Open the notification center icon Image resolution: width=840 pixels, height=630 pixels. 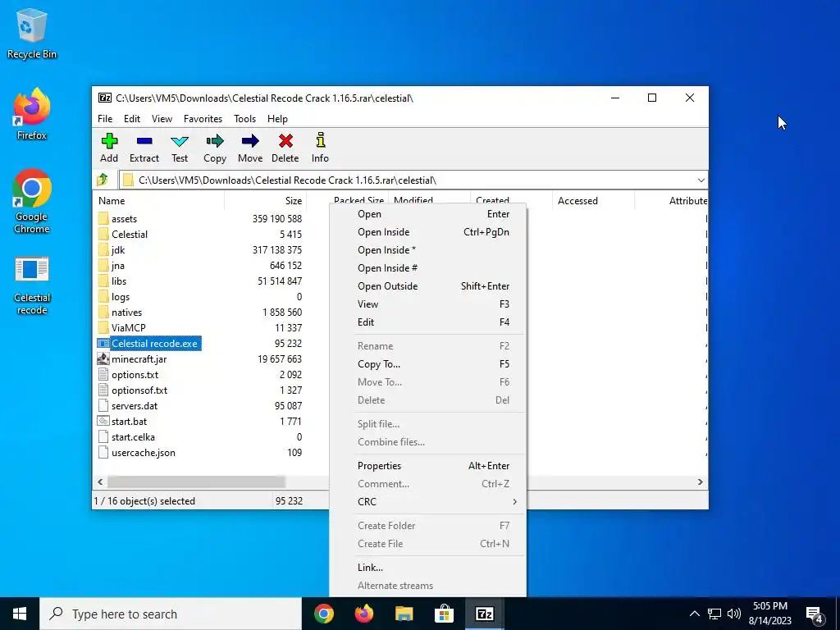click(x=815, y=614)
